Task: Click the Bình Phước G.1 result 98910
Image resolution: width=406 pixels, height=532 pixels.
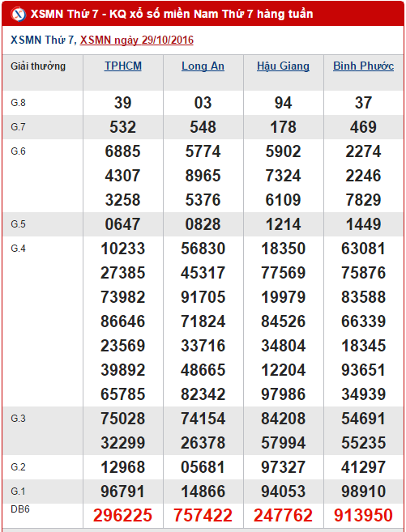Action: 364,492
